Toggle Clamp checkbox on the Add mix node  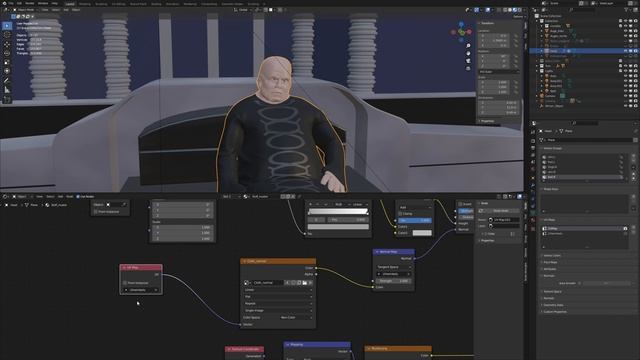click(400, 213)
